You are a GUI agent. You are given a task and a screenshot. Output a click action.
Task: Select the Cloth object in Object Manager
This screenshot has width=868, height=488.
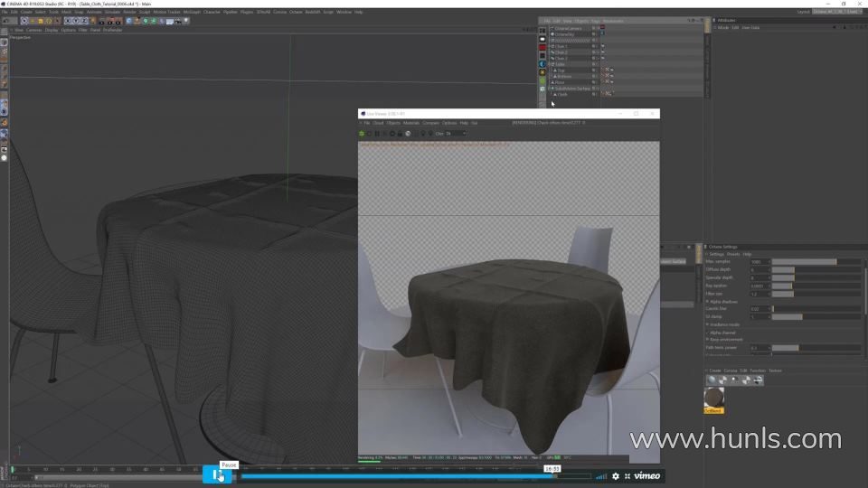[x=561, y=94]
